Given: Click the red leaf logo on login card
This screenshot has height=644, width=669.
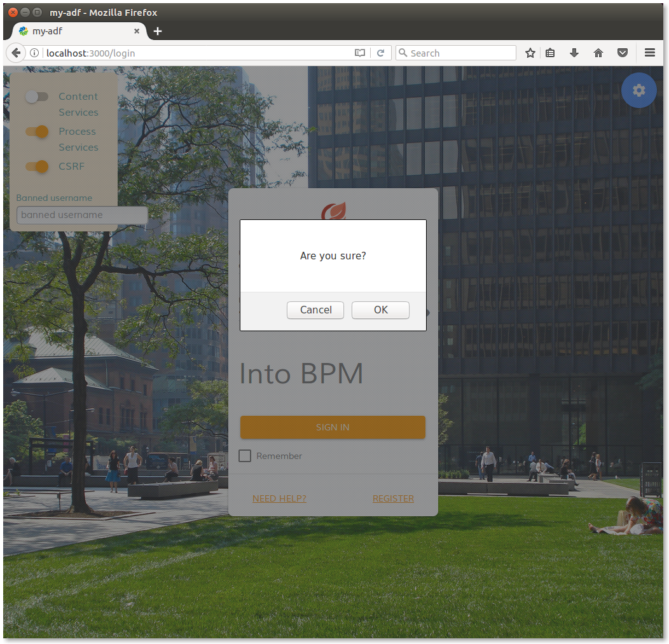Looking at the screenshot, I should [334, 210].
